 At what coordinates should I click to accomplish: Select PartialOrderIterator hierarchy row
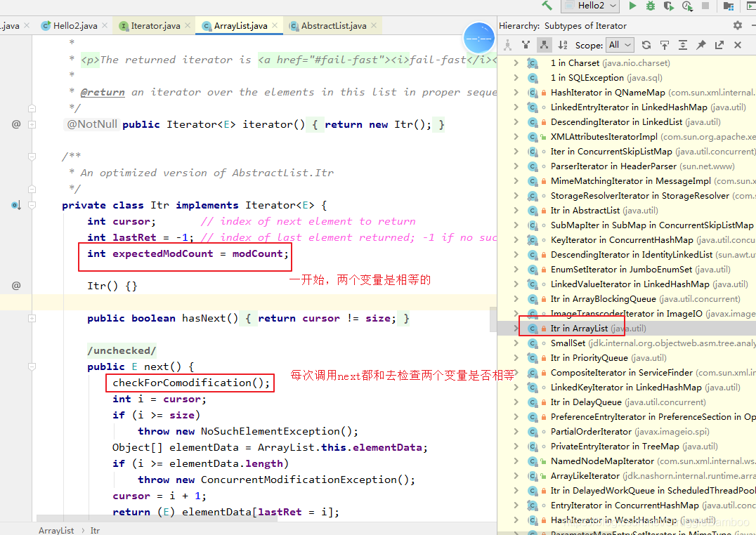point(627,432)
